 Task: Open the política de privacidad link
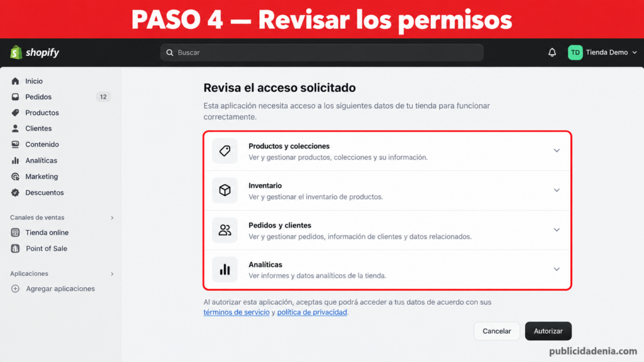(312, 312)
